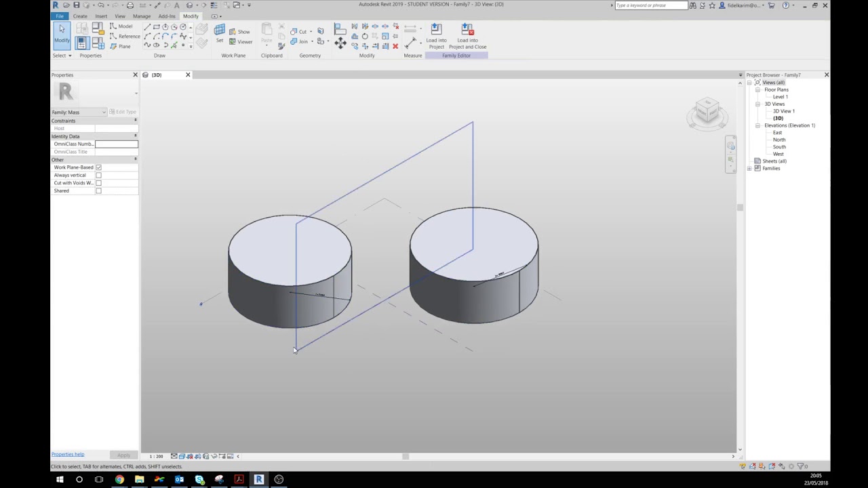Open the Insert ribbon tab

100,16
